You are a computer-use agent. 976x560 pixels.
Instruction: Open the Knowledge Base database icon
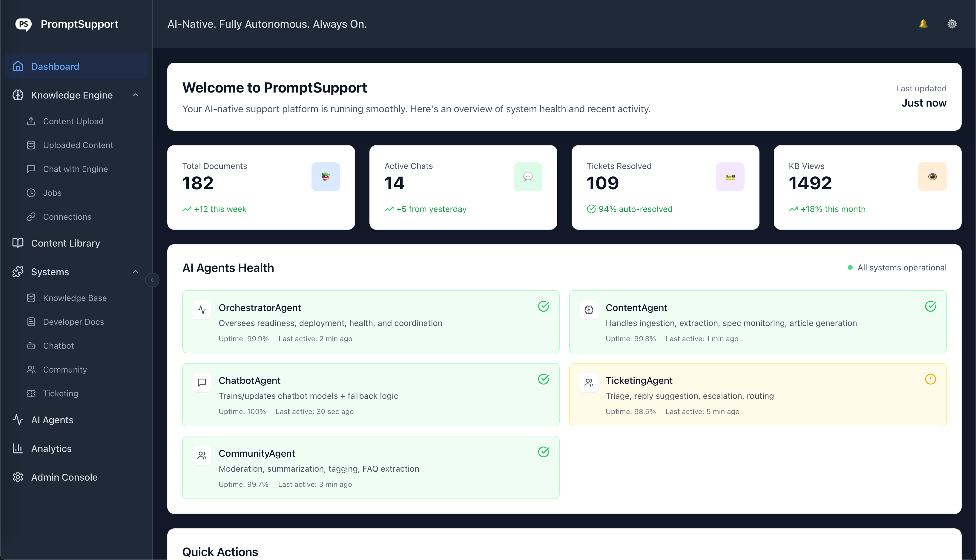pyautogui.click(x=32, y=298)
